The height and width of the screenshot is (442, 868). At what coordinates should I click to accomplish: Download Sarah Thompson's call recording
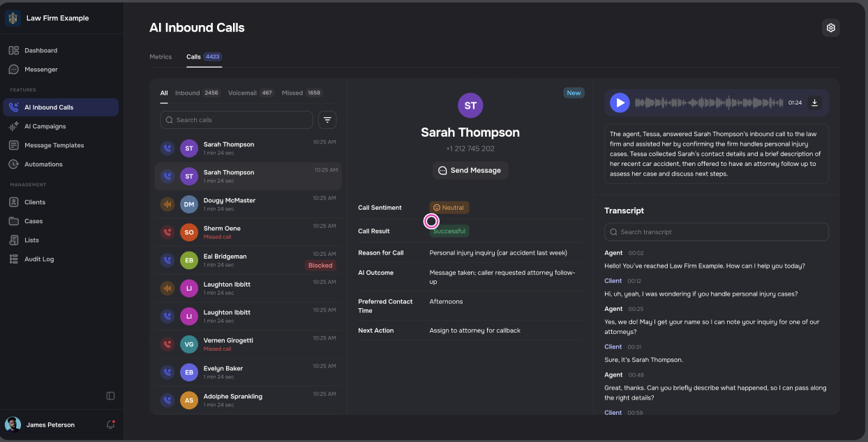[814, 102]
